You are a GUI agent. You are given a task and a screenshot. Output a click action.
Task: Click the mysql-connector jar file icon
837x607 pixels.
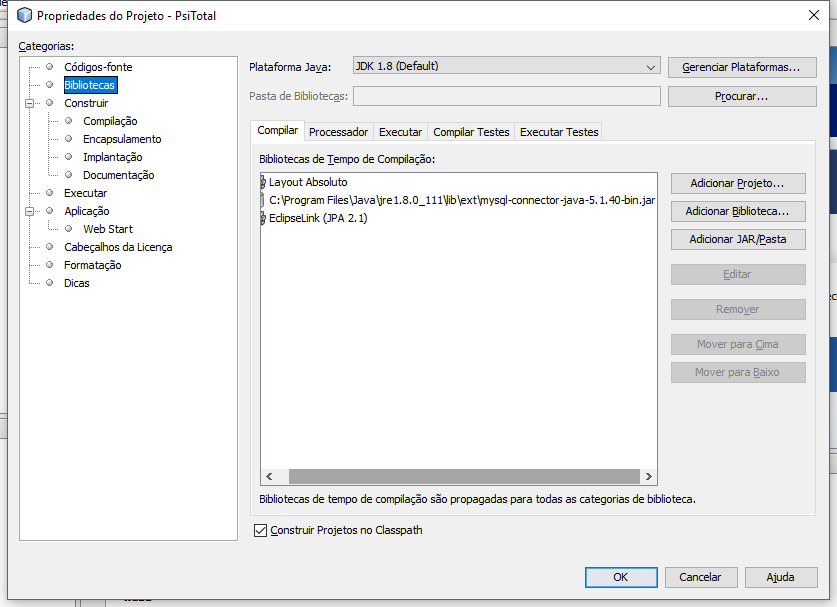coord(263,201)
